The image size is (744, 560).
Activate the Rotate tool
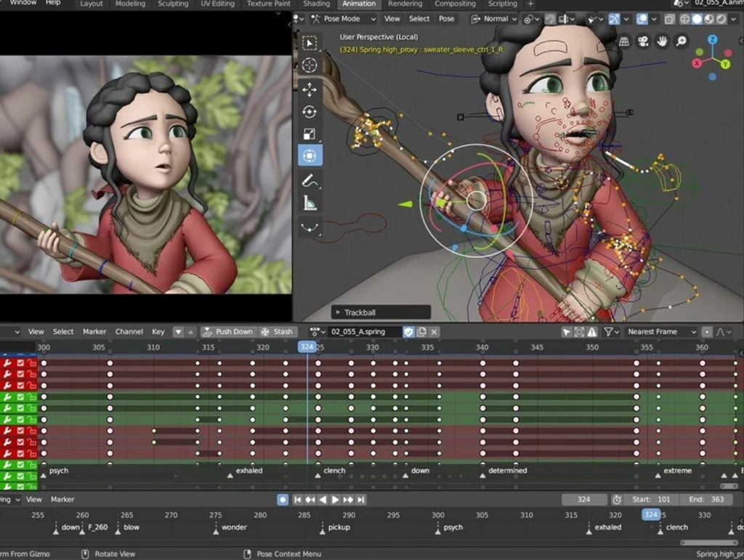(x=310, y=112)
